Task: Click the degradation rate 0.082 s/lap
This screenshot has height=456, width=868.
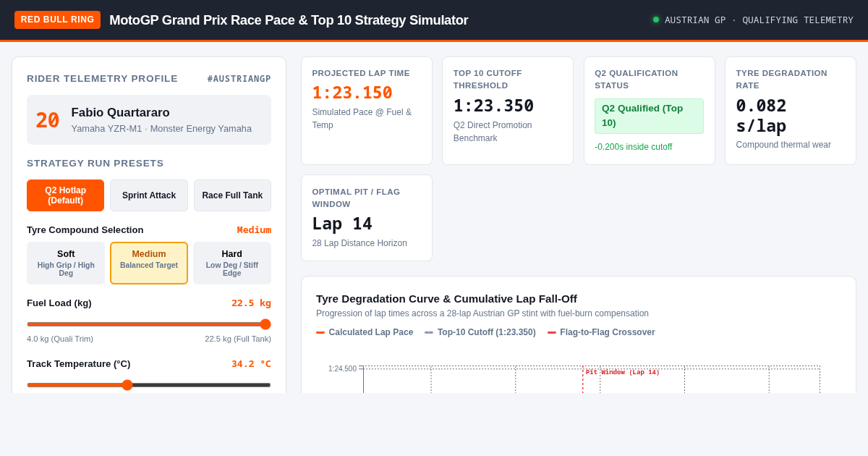Action: (x=761, y=116)
